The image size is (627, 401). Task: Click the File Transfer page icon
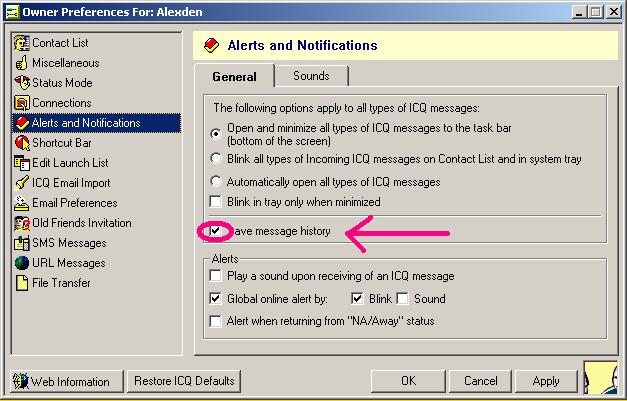pyautogui.click(x=22, y=283)
